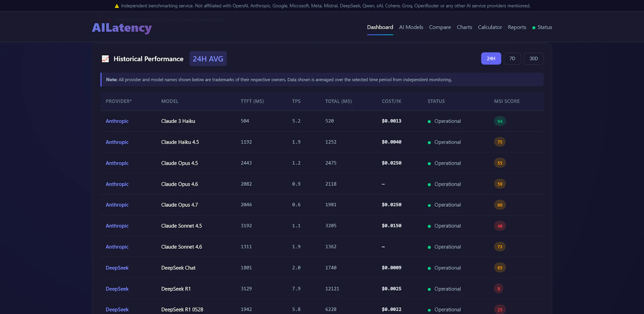Viewport: 644px width, 314px height.
Task: Open the Calculator page
Action: [490, 27]
